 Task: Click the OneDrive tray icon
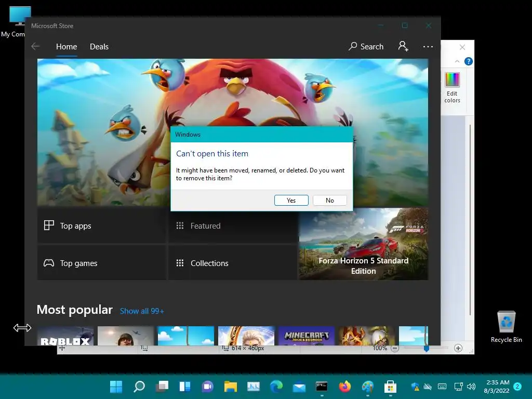428,387
